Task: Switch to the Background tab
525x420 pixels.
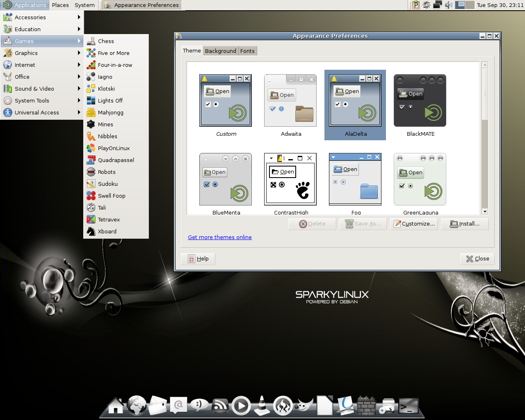Action: 221,51
